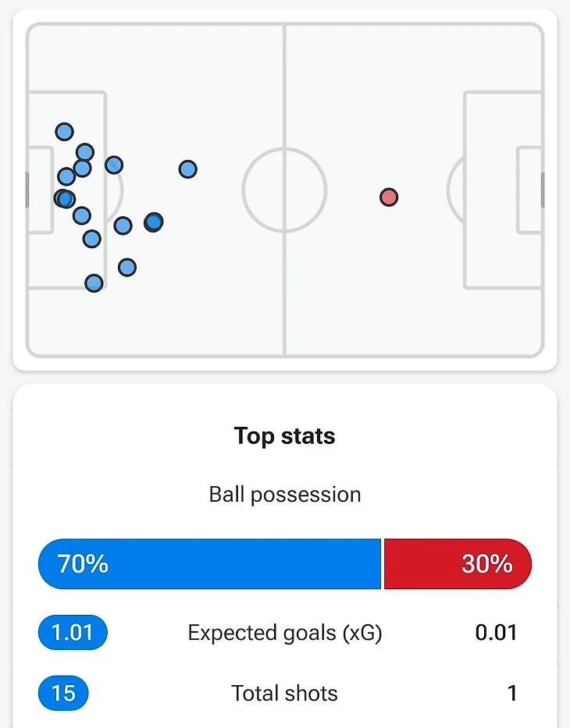Tap the 0.01 expected goals value
This screenshot has width=570, height=728.
point(496,632)
